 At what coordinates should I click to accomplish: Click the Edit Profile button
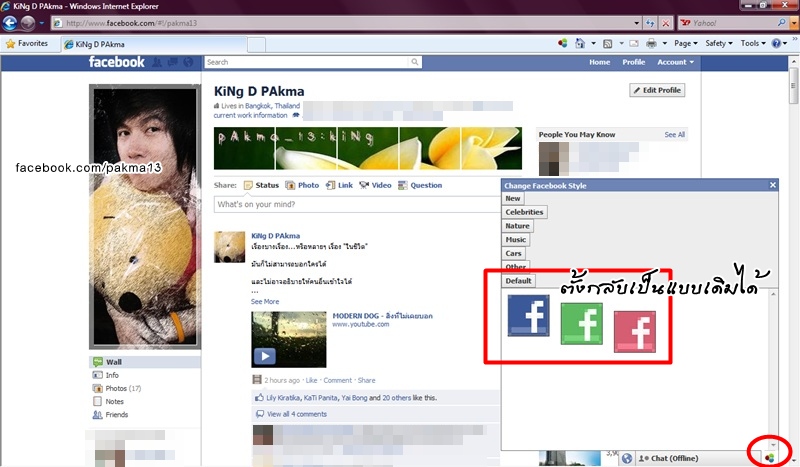(x=657, y=90)
